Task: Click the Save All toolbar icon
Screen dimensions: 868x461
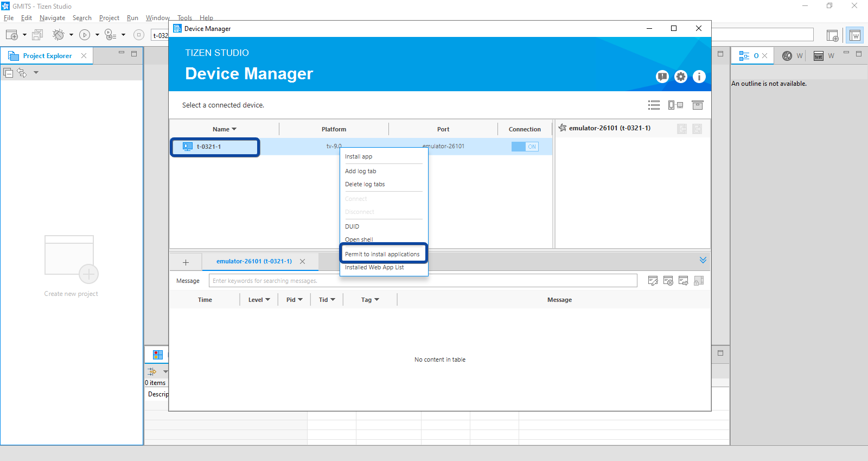Action: 37,35
